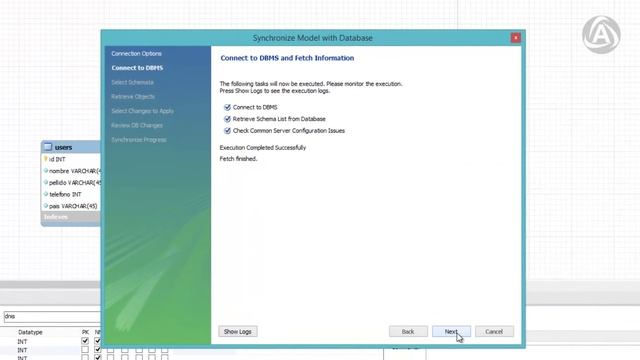Select the Select Changes to Apply step
The width and height of the screenshot is (640, 360).
(142, 111)
